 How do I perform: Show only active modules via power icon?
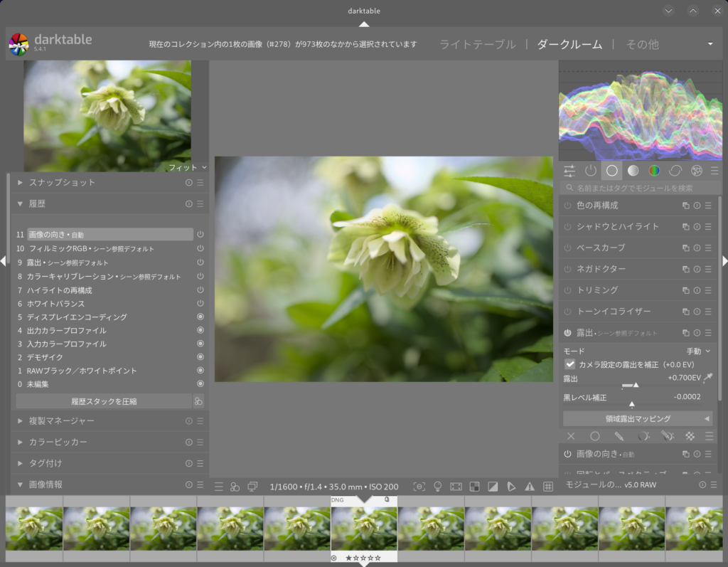(590, 171)
